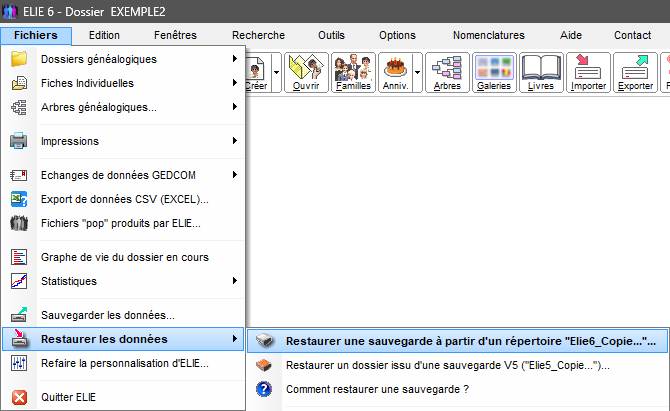Click the Créer toolbar button

click(256, 73)
